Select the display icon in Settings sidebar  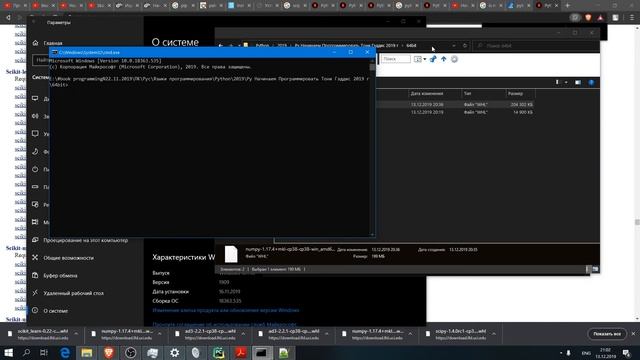[36, 98]
